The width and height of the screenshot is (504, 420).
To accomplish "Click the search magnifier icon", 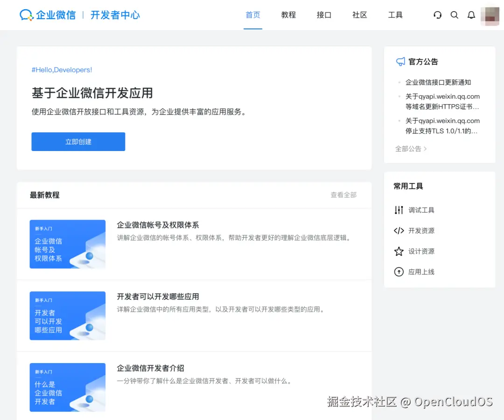I will tap(454, 15).
